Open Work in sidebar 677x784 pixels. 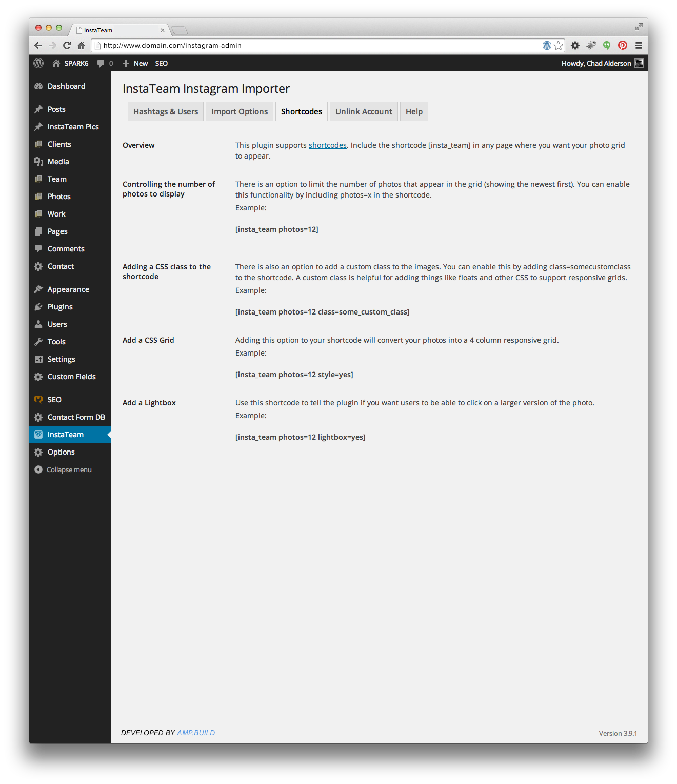coord(70,214)
